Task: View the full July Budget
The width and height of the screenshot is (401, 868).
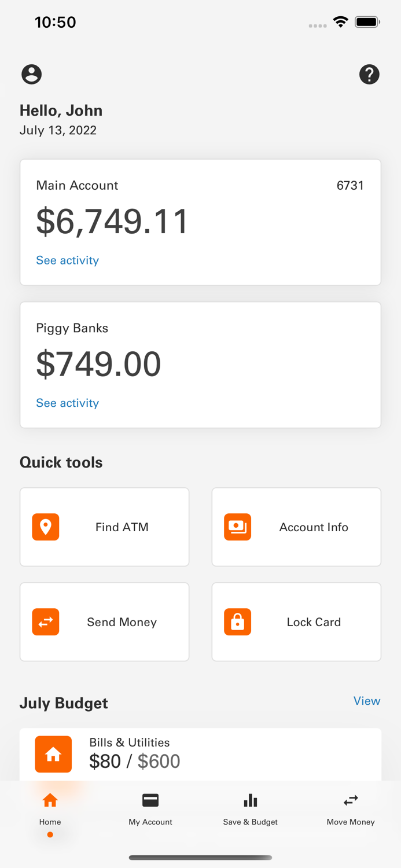Action: tap(366, 701)
